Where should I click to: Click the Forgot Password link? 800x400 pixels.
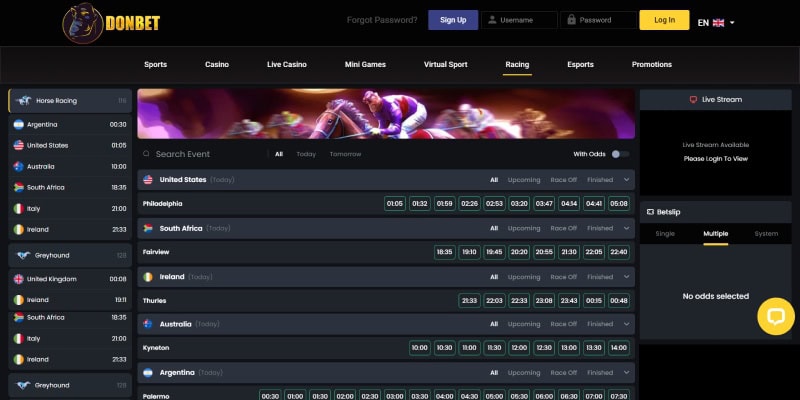coord(383,20)
